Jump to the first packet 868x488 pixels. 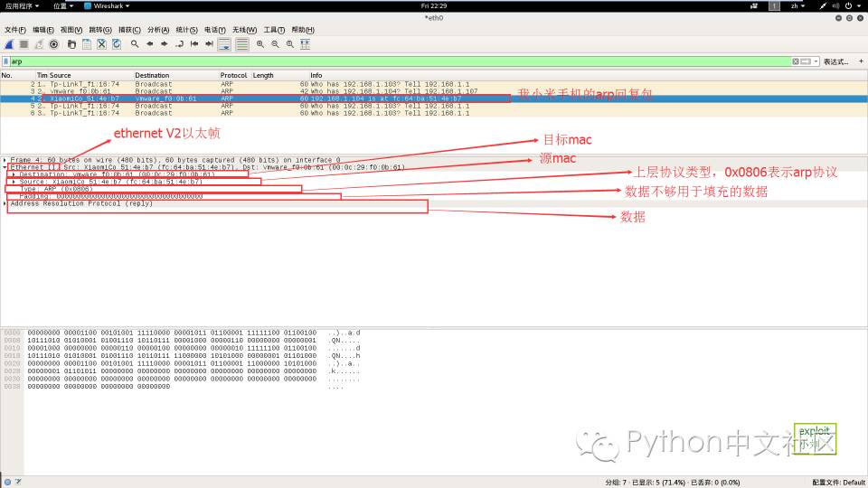tap(194, 44)
